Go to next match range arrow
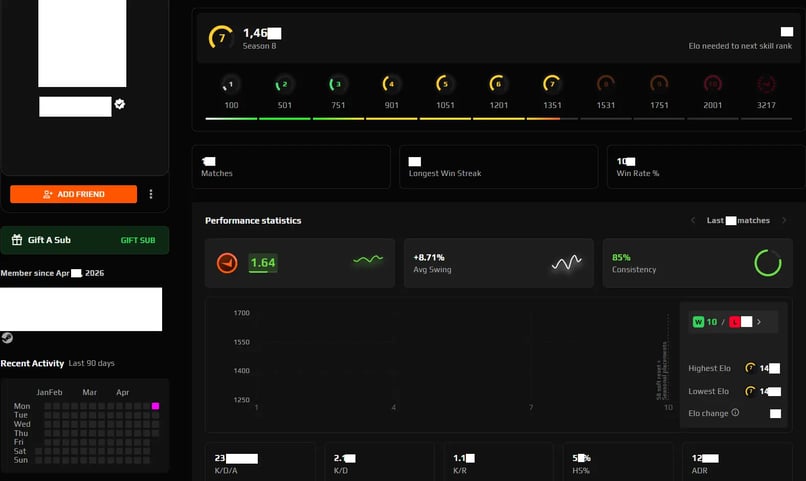Screen dimensions: 806x481 784,220
